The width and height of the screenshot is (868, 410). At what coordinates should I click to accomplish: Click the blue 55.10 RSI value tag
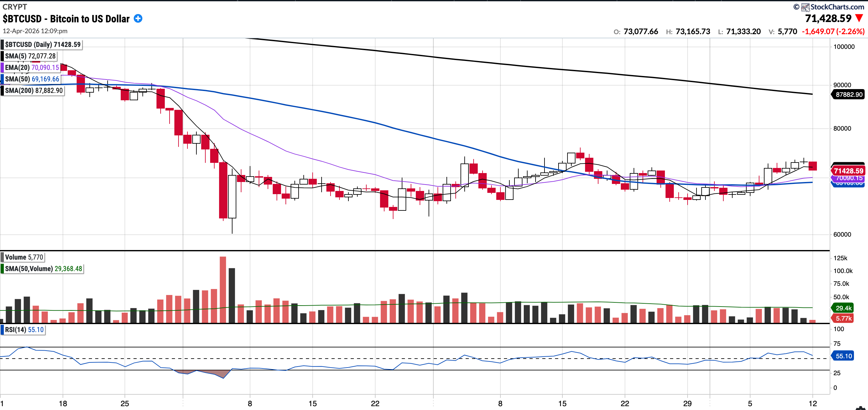pos(843,356)
